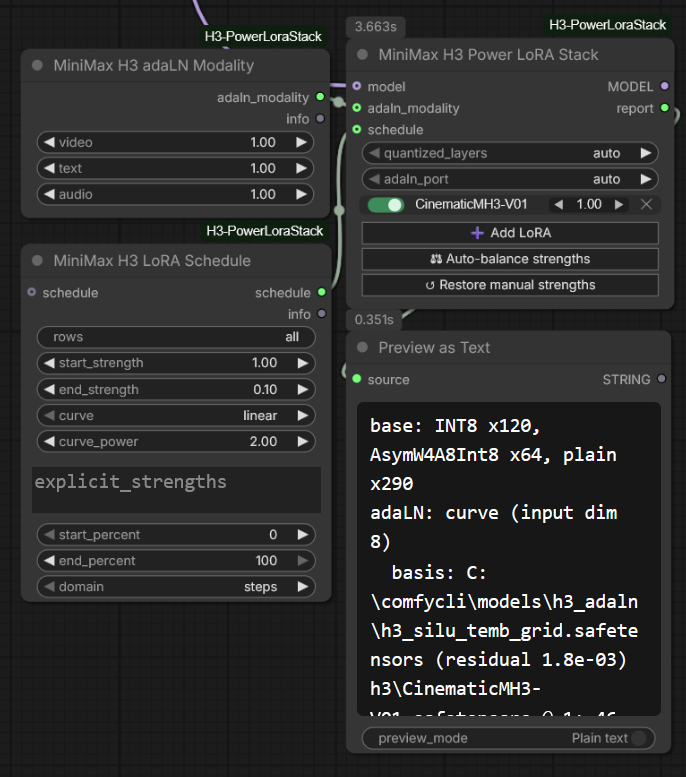
Task: Decrease end_strength with left arrow
Action: coord(49,389)
